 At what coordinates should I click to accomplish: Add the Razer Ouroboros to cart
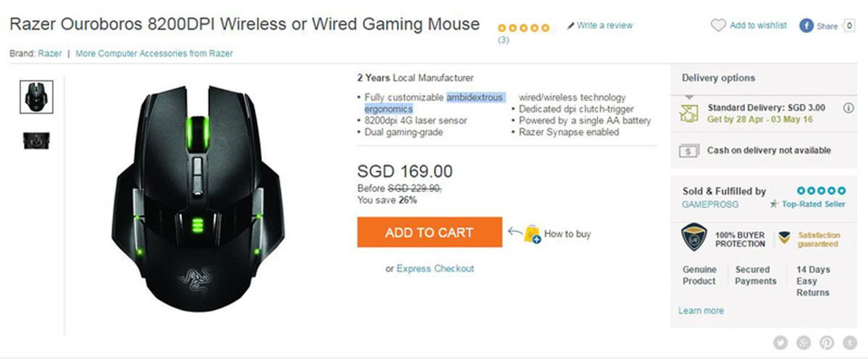[x=429, y=232]
